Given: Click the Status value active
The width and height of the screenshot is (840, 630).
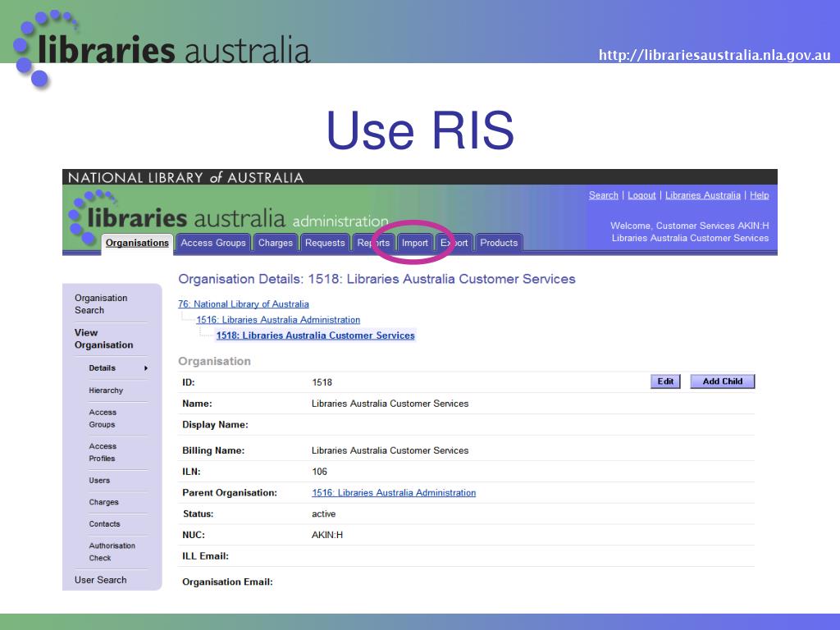Looking at the screenshot, I should (323, 514).
